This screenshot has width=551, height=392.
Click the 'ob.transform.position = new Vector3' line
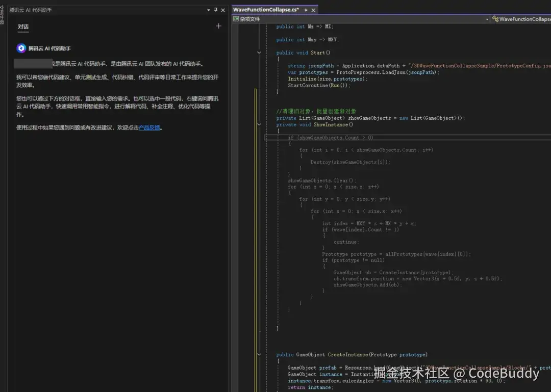pos(418,279)
